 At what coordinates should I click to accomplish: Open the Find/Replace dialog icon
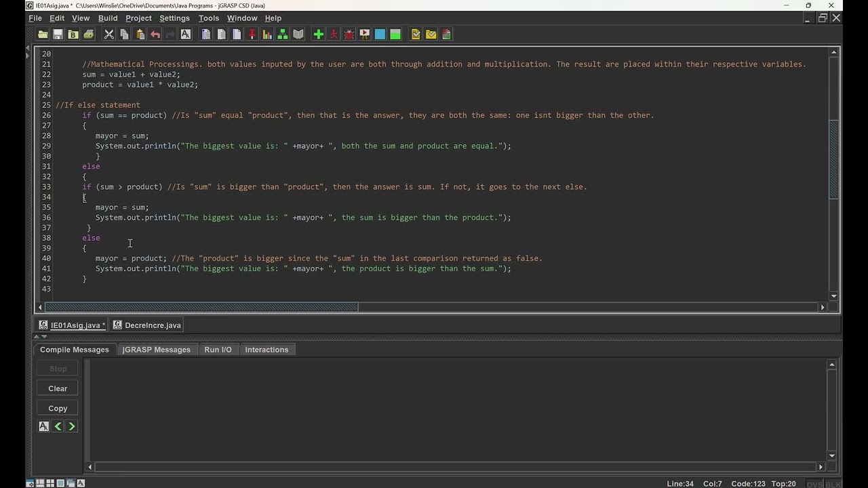pyautogui.click(x=186, y=35)
